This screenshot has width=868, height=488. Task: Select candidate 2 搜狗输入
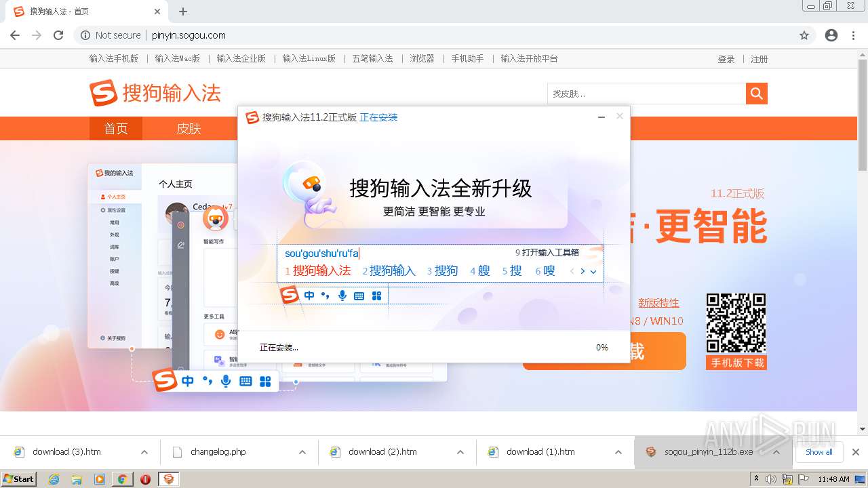389,270
